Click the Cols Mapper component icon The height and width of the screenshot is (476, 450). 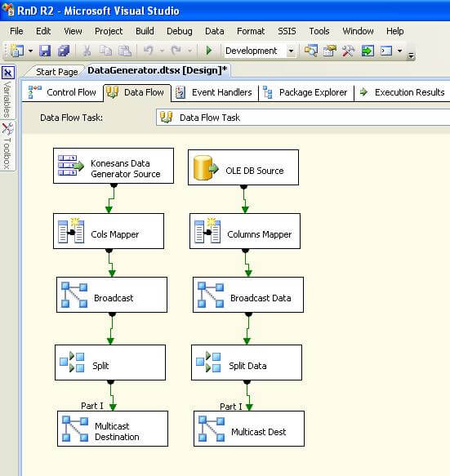coord(71,230)
